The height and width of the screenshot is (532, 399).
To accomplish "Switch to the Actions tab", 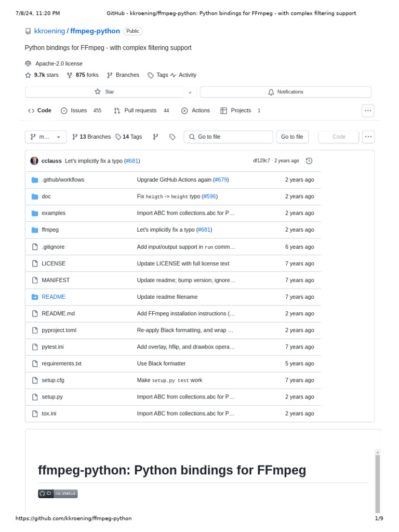I will [x=196, y=111].
